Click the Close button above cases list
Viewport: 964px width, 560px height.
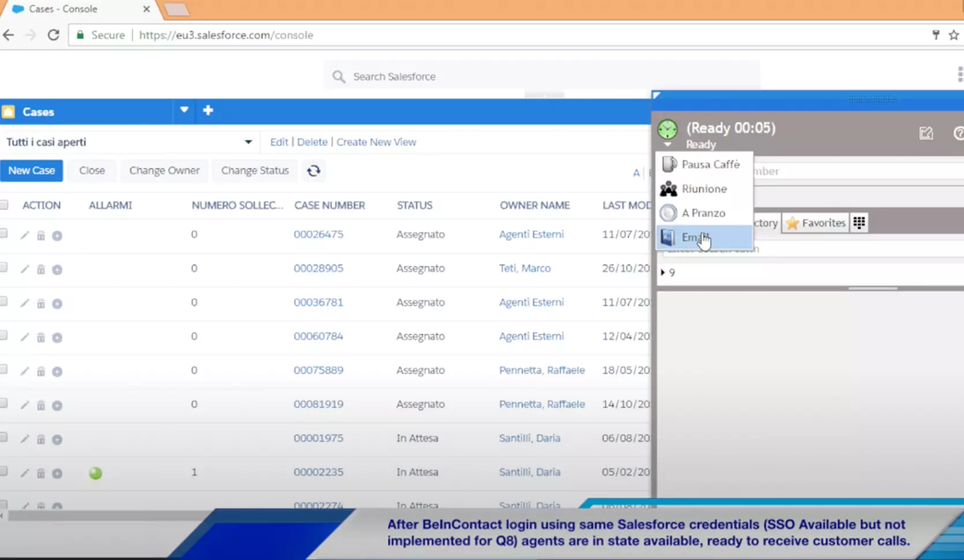pyautogui.click(x=92, y=171)
